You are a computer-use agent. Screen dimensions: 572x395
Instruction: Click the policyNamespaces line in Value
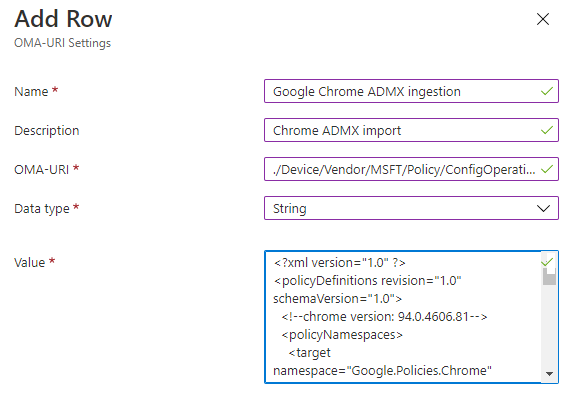coord(342,334)
